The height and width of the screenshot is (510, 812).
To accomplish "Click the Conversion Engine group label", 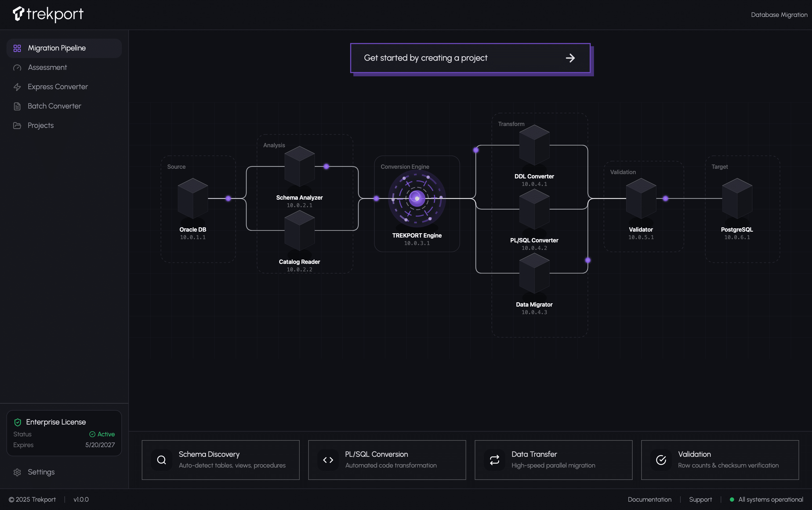I will click(x=405, y=167).
